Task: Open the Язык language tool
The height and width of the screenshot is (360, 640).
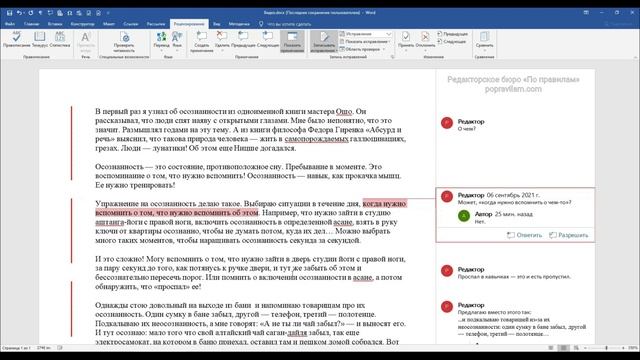Action: point(177,40)
